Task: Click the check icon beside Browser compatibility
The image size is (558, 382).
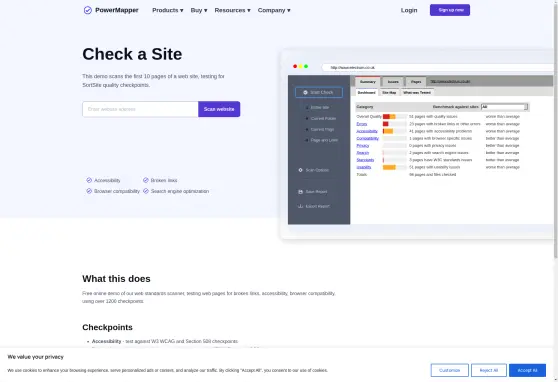Action: pos(89,191)
